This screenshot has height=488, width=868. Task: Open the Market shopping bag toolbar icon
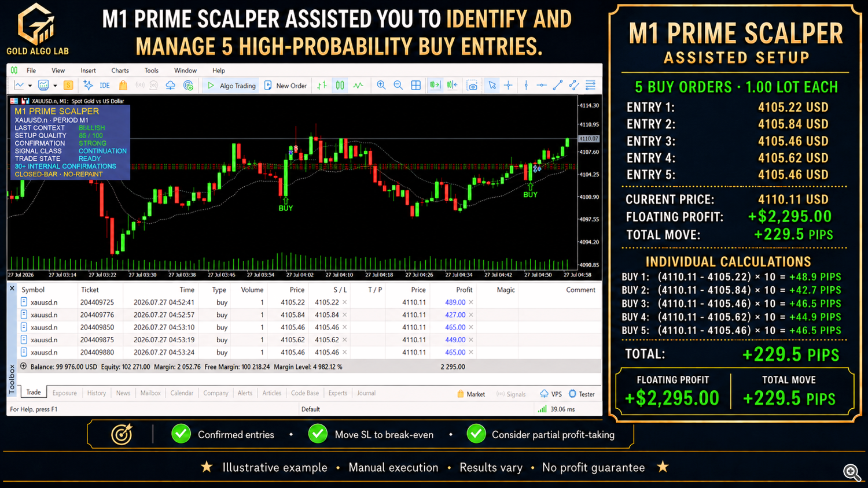coord(123,86)
